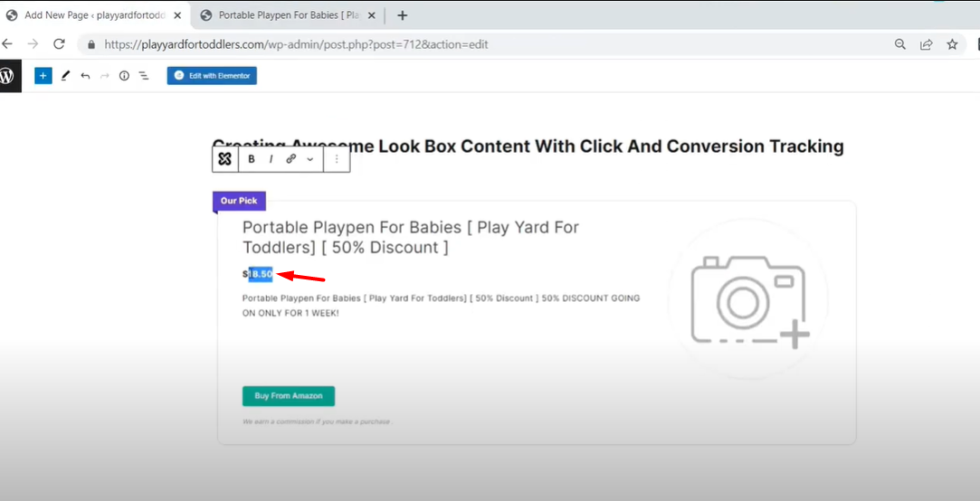
Task: Close the Add New Page tab
Action: tap(176, 15)
